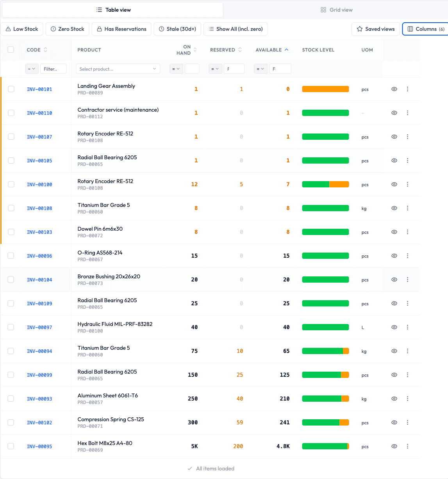Open ON HAND filter operator dropdown
Image resolution: width=448 pixels, height=479 pixels.
coord(176,69)
